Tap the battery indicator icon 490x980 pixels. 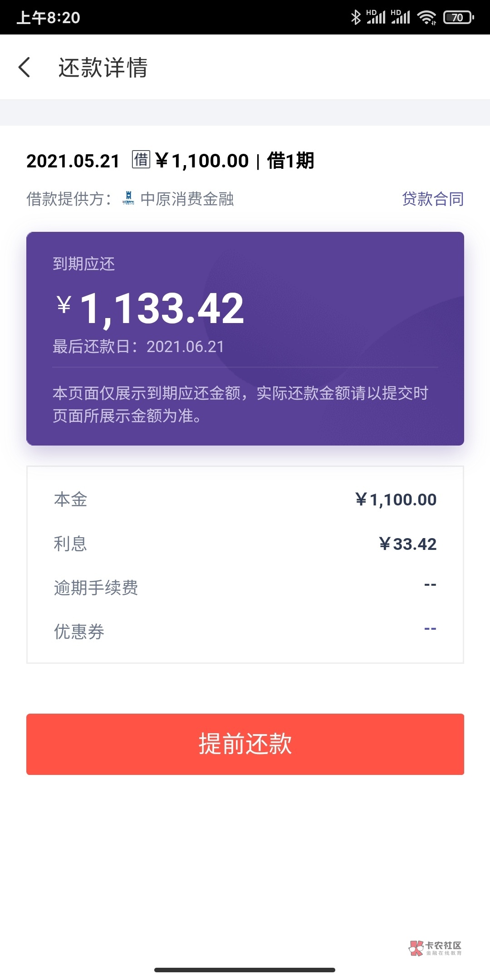(x=458, y=17)
